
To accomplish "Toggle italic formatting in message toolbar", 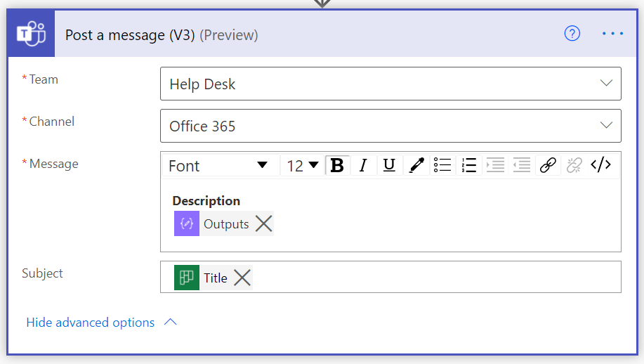I will pyautogui.click(x=363, y=165).
